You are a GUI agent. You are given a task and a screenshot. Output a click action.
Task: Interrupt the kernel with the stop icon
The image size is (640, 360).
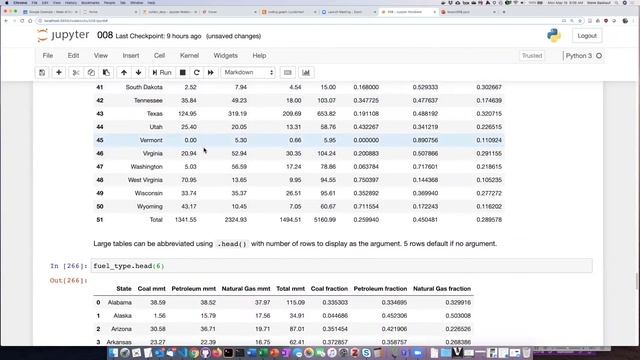[x=182, y=73]
